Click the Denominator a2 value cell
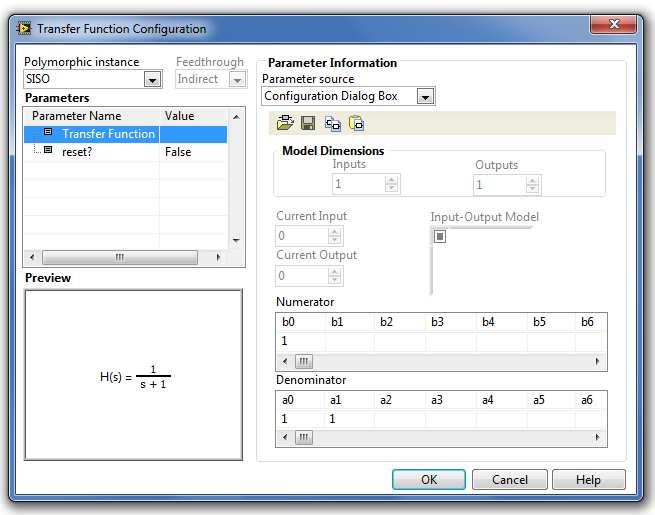This screenshot has width=655, height=515. (400, 419)
